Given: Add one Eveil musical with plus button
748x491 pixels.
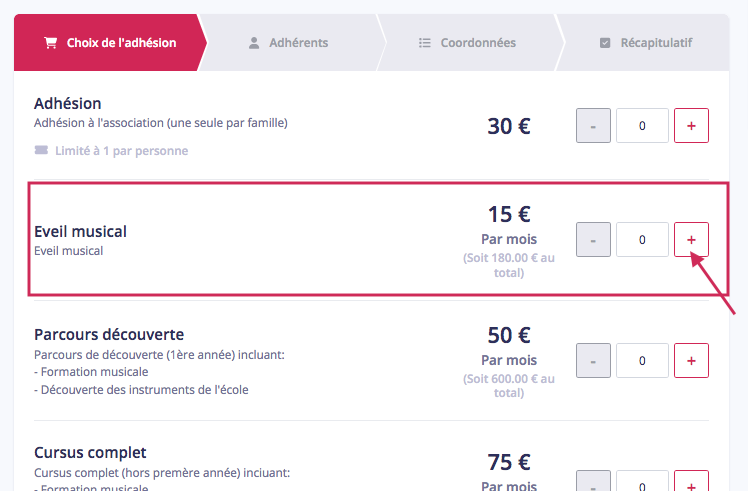Looking at the screenshot, I should 691,240.
